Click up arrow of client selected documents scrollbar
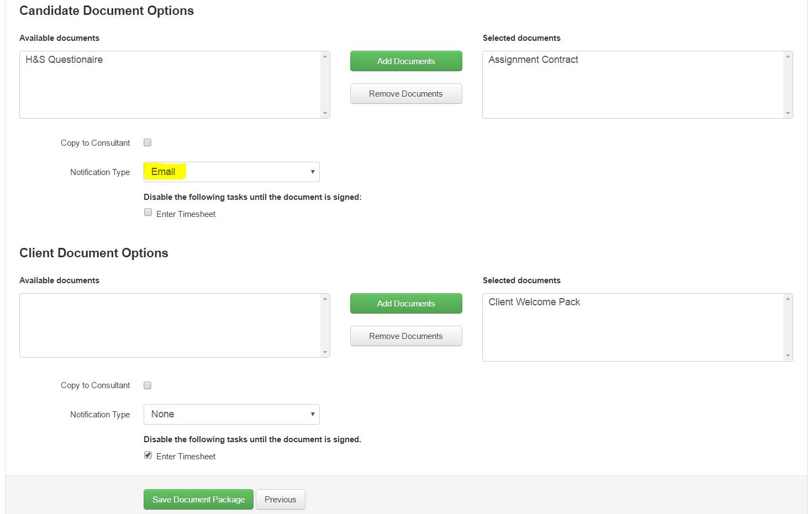This screenshot has width=812, height=514. (788, 299)
